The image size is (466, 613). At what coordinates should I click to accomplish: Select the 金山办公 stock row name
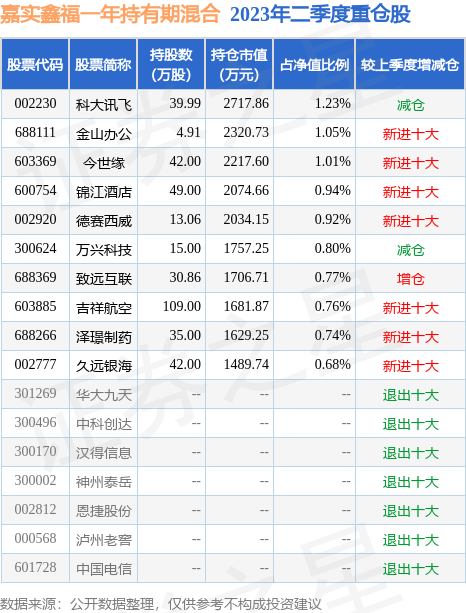[x=104, y=134]
